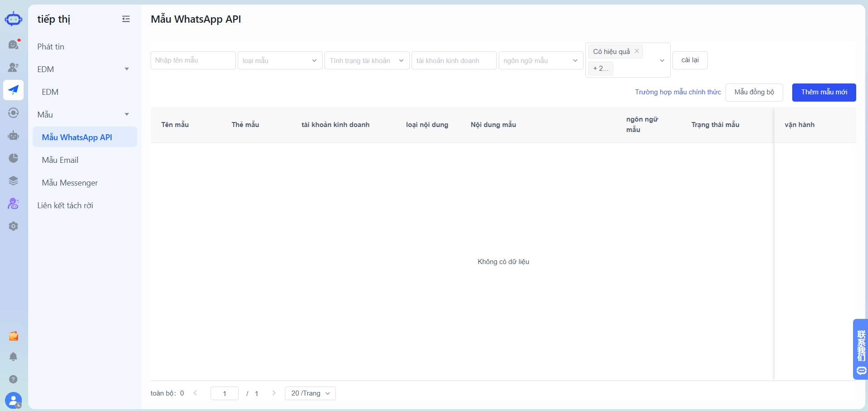This screenshot has height=411, width=868.
Task: Click the user avatar icon at bottom left
Action: pyautogui.click(x=14, y=401)
